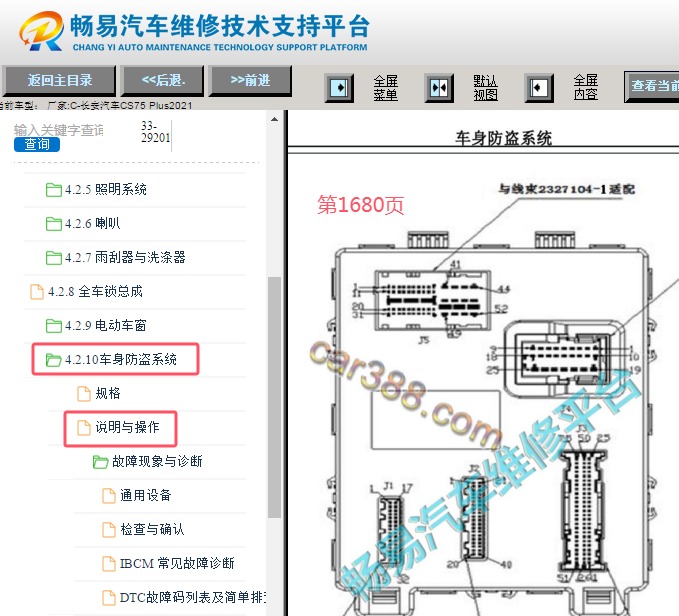
Task: Select 全屏内容 text label
Action: (585, 88)
